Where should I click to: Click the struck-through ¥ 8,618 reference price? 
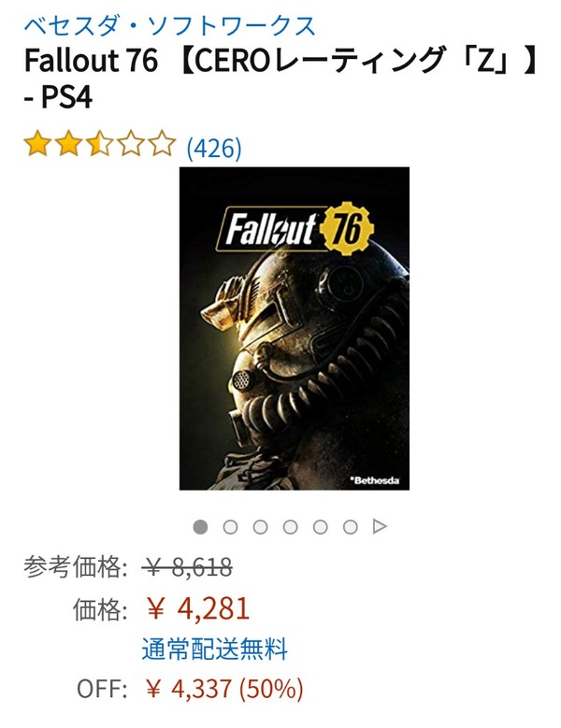[188, 567]
